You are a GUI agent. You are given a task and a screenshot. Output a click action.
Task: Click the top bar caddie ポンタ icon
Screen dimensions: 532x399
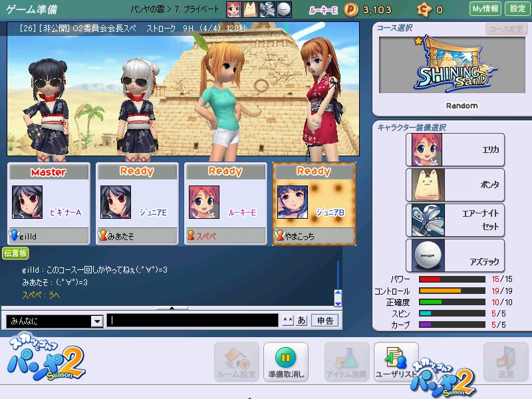(251, 9)
